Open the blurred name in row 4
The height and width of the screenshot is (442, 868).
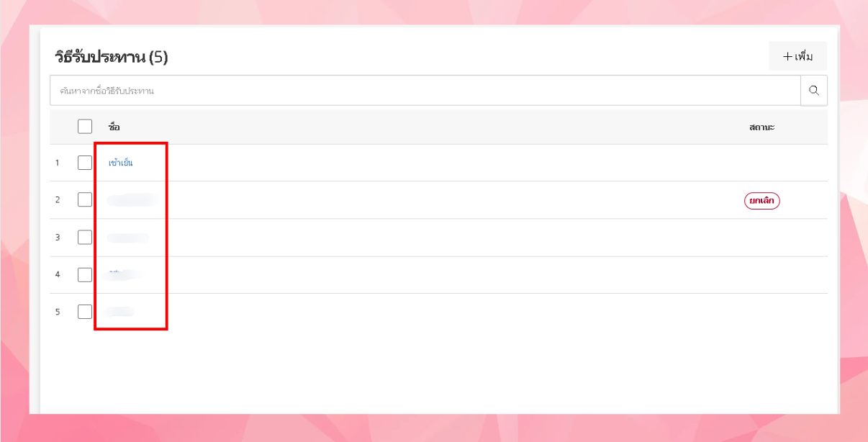click(124, 274)
